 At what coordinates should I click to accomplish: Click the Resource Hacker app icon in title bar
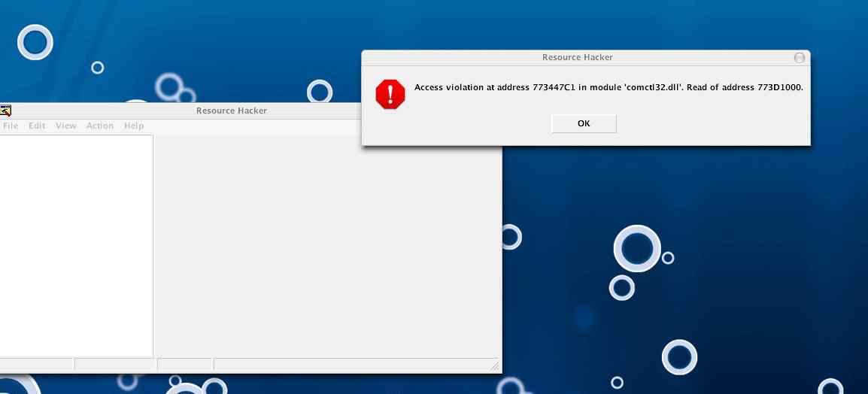pyautogui.click(x=5, y=111)
